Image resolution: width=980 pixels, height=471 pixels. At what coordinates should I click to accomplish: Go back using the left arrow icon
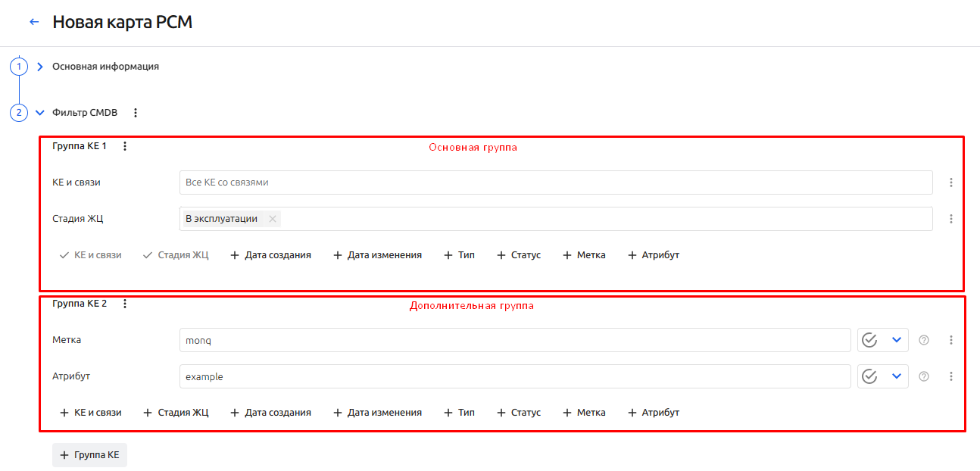tap(34, 22)
